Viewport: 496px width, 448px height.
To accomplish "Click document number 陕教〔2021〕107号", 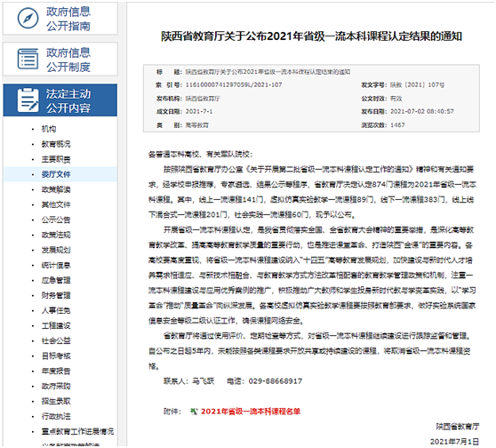I will point(417,84).
